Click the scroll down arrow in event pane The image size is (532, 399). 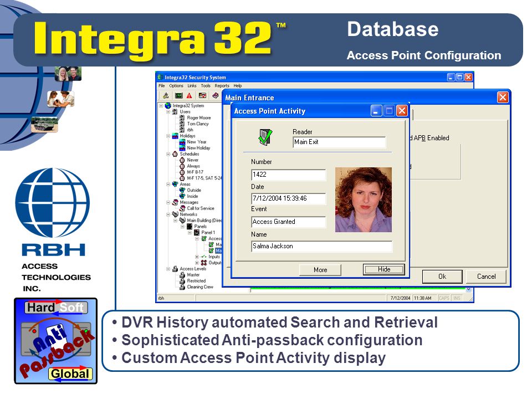click(468, 290)
